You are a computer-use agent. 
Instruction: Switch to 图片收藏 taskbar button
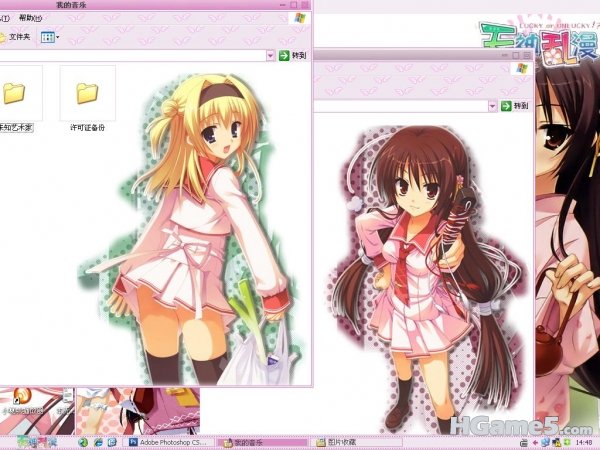point(349,442)
